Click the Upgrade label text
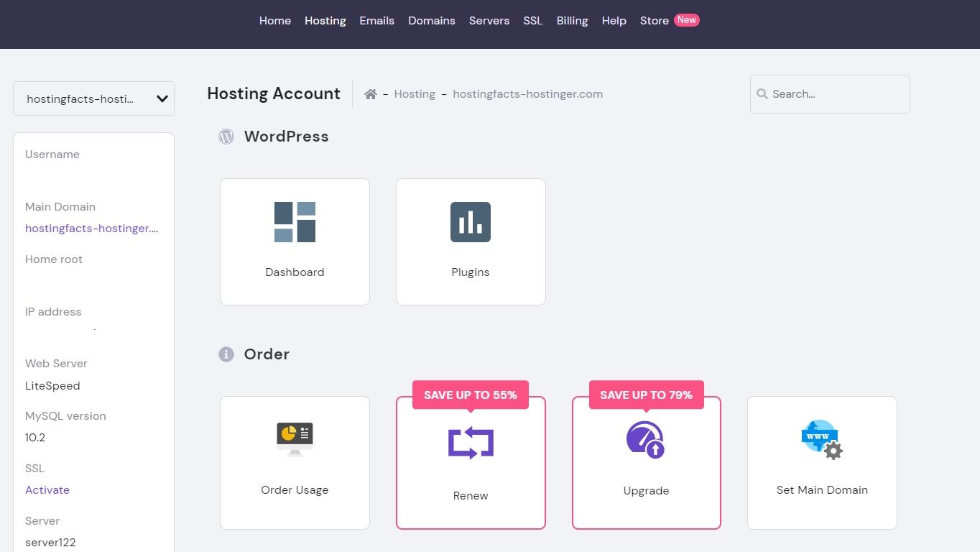 [647, 491]
